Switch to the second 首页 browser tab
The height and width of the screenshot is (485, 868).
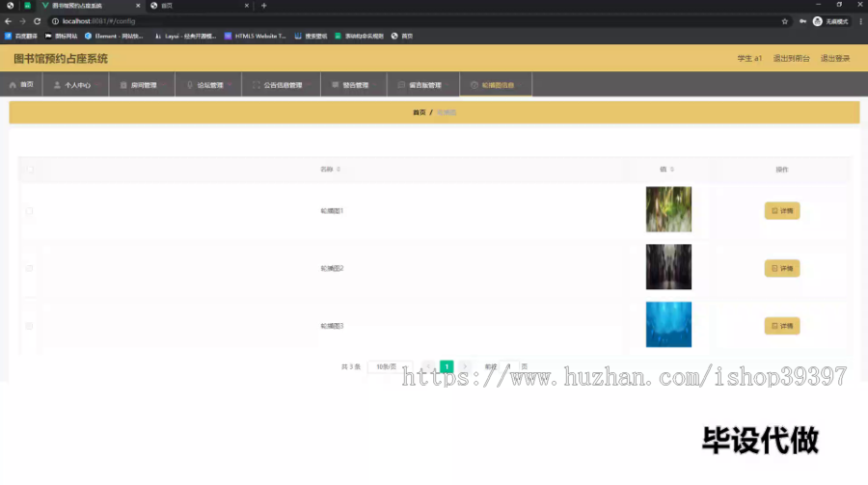click(x=200, y=6)
